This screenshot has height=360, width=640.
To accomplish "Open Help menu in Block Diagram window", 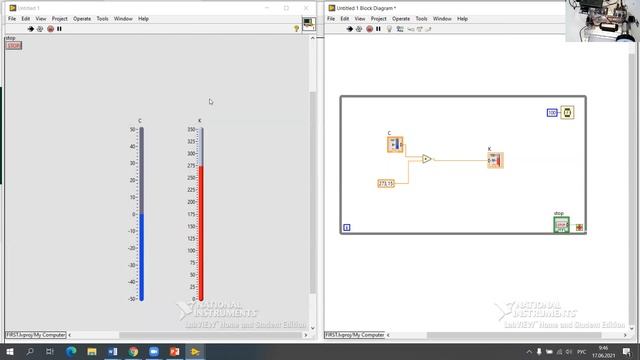I will [x=462, y=19].
